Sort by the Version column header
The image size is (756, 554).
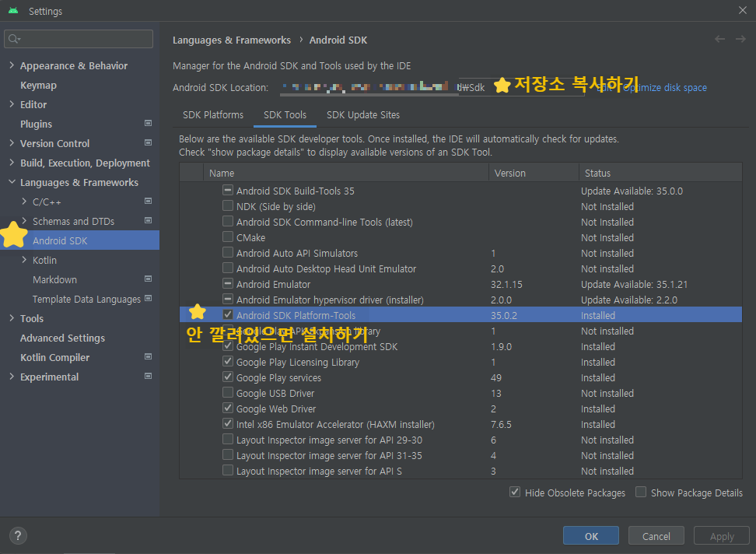pyautogui.click(x=534, y=173)
